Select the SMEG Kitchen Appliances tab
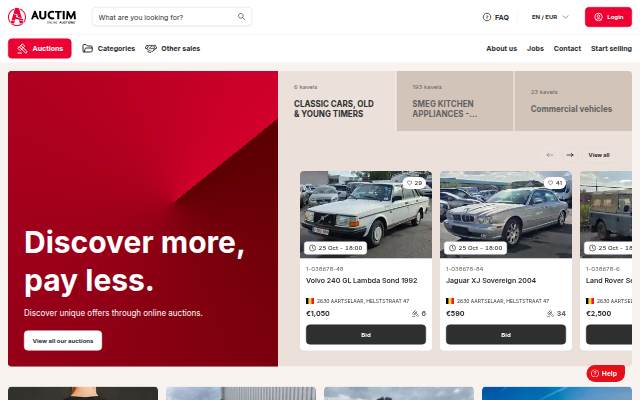Image resolution: width=640 pixels, height=400 pixels. click(455, 101)
